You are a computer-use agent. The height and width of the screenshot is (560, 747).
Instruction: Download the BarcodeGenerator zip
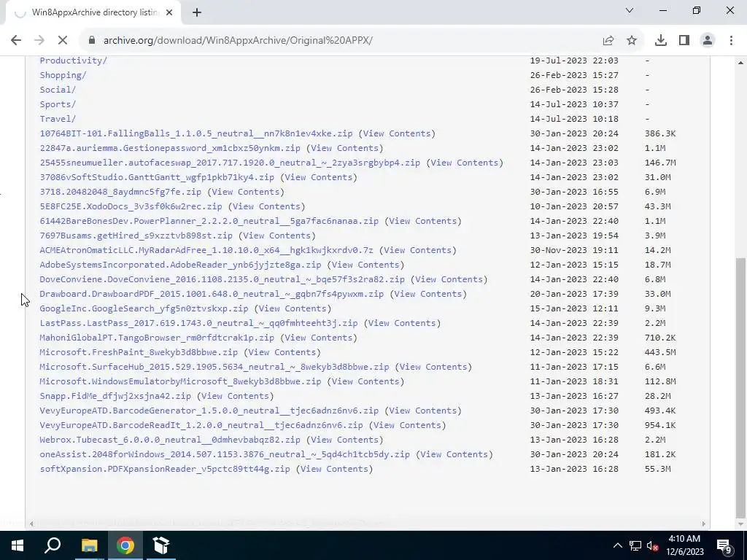(x=209, y=411)
